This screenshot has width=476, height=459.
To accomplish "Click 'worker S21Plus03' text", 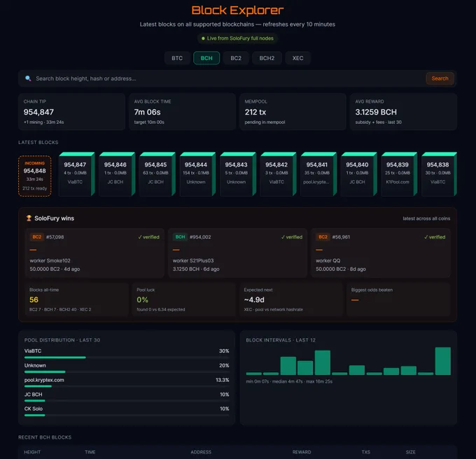I will [x=193, y=260].
